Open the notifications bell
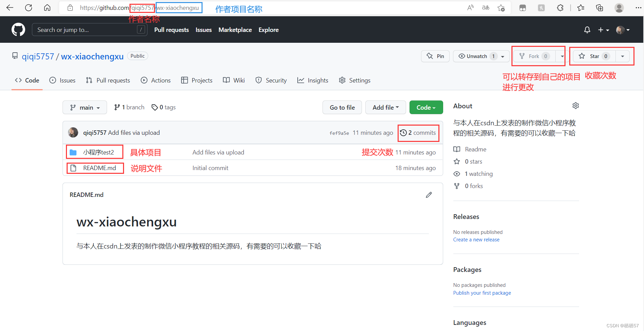 (x=587, y=30)
